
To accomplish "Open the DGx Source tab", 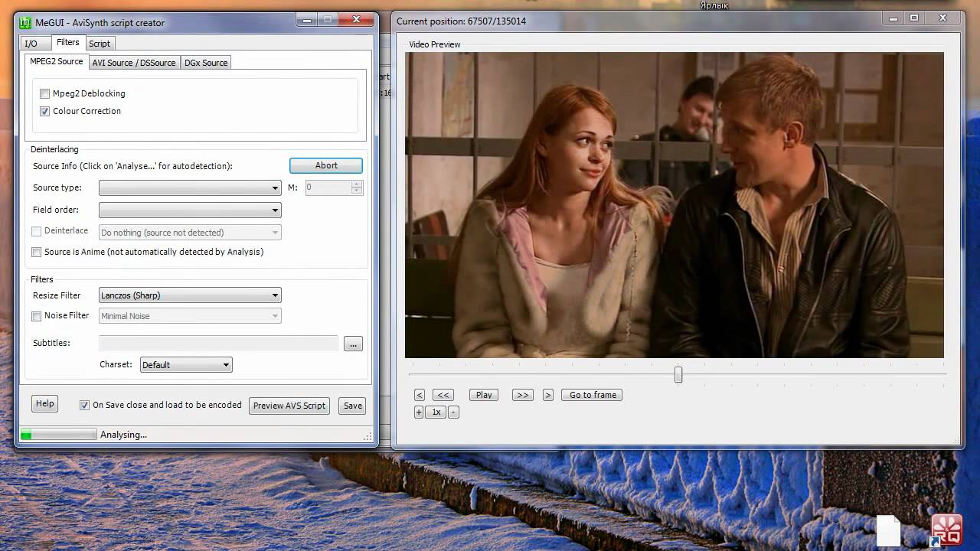I will coord(205,63).
